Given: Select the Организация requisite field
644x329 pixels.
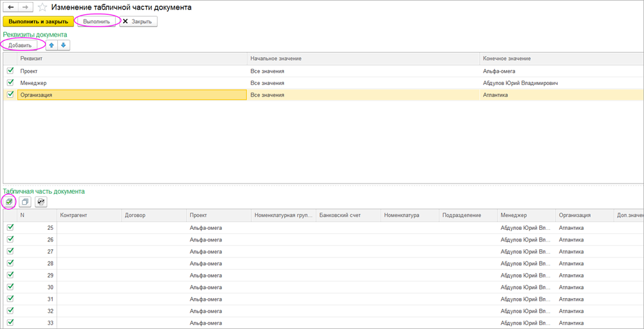Looking at the screenshot, I should tap(132, 95).
